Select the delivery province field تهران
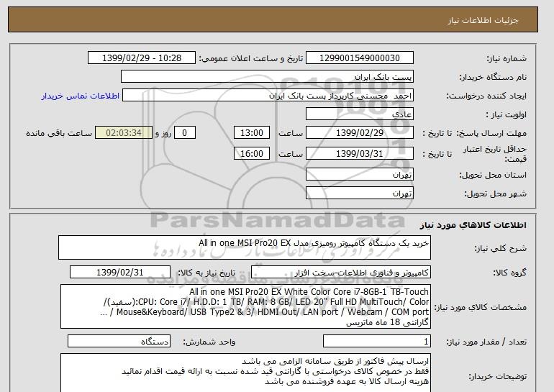554x392 pixels. [x=359, y=175]
